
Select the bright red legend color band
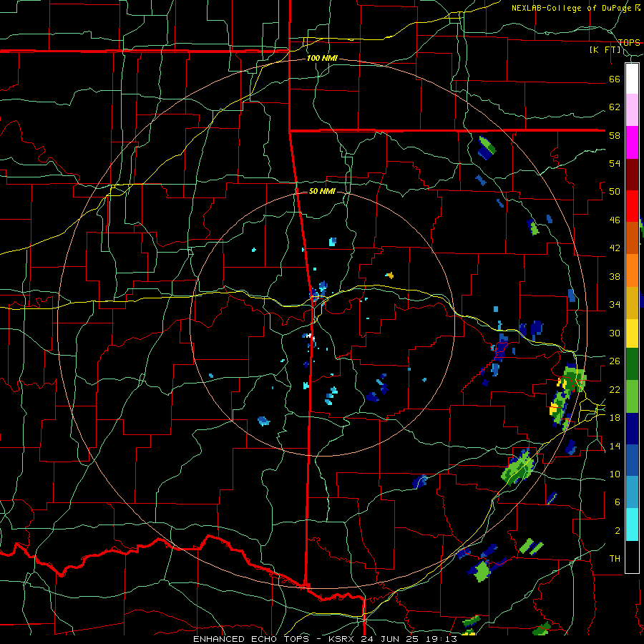(632, 206)
